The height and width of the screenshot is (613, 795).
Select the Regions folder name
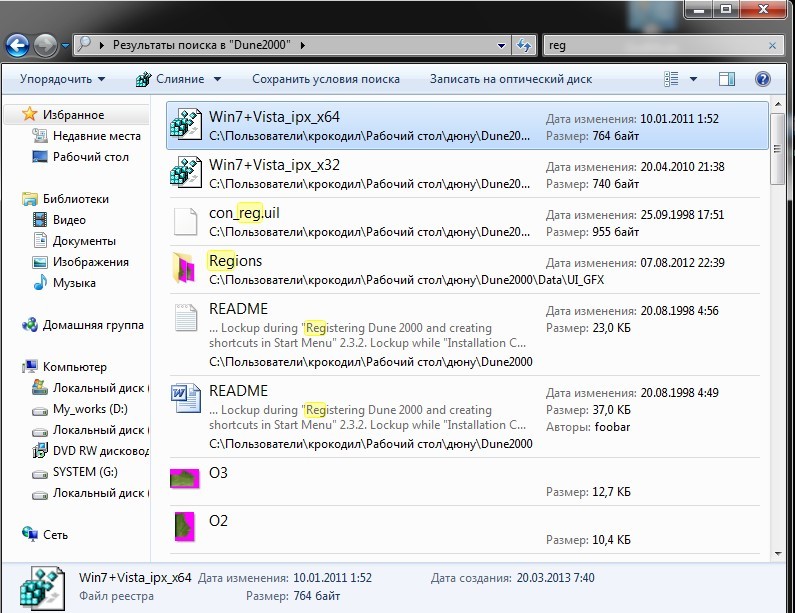(x=235, y=261)
